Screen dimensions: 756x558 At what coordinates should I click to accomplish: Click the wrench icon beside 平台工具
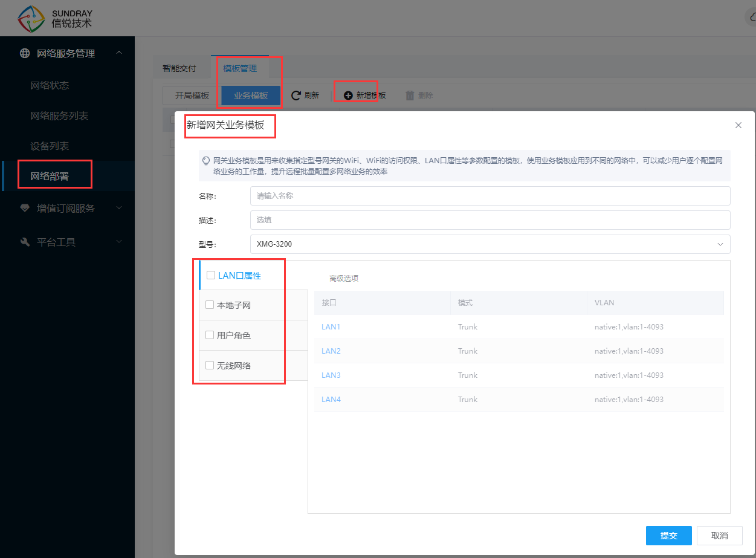(x=25, y=242)
